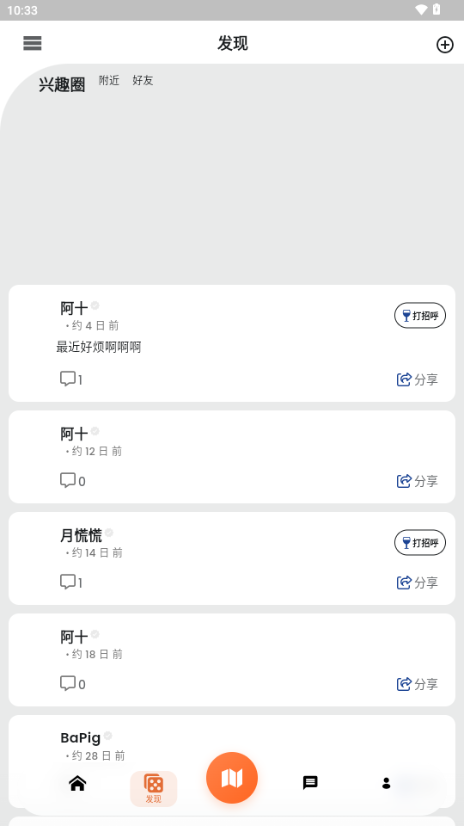Select the 兴趣圈 tab
Image resolution: width=464 pixels, height=826 pixels.
(x=62, y=84)
